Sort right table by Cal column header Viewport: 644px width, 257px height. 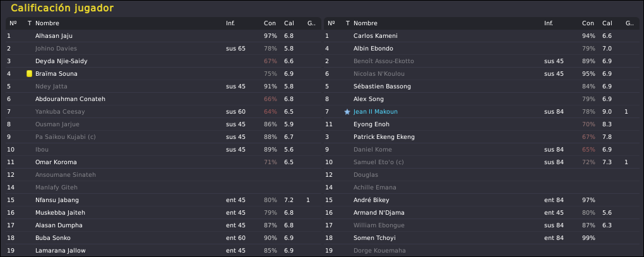pos(607,23)
